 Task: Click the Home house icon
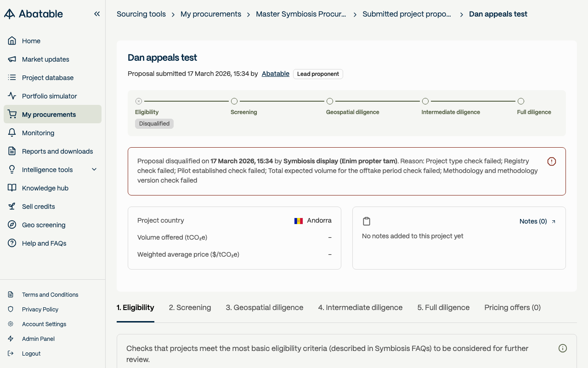point(12,41)
